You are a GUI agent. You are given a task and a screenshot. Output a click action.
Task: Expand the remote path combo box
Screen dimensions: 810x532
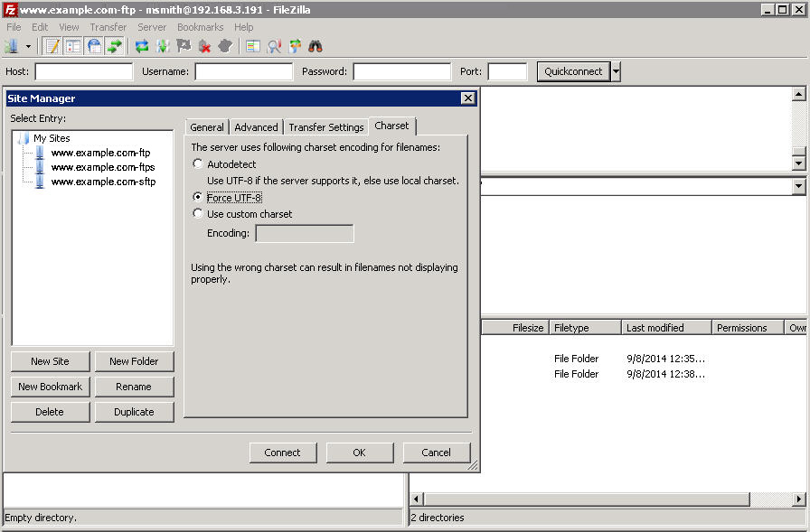(798, 186)
